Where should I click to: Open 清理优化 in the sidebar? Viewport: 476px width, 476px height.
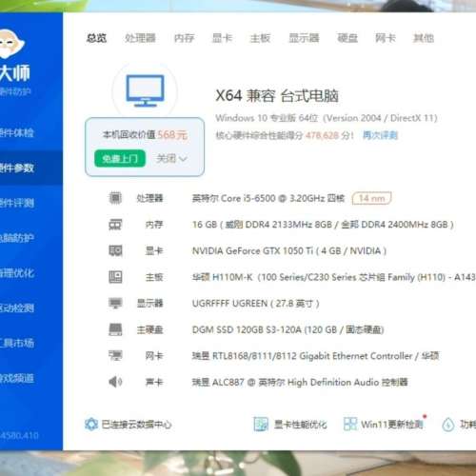tap(17, 273)
